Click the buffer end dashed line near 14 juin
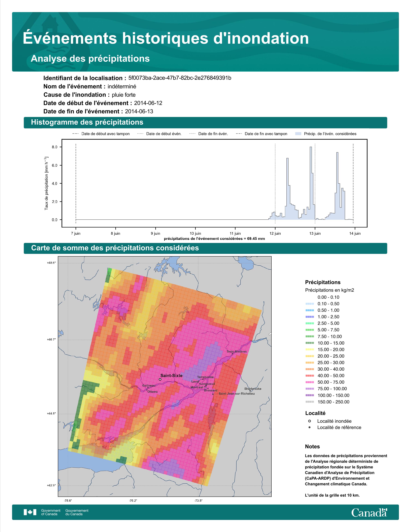Viewport: 411px width, 532px height. point(353,184)
